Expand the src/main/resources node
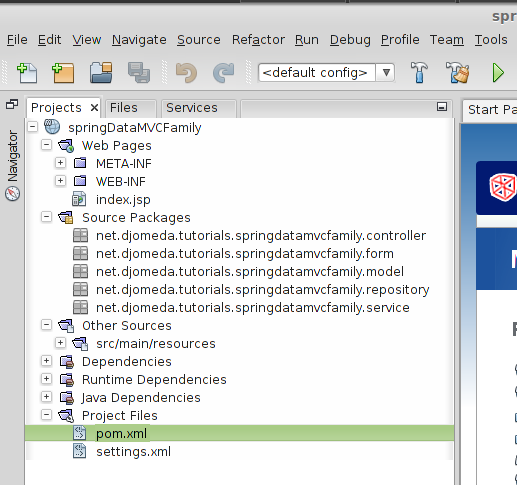Image resolution: width=517 pixels, height=485 pixels. (60, 343)
